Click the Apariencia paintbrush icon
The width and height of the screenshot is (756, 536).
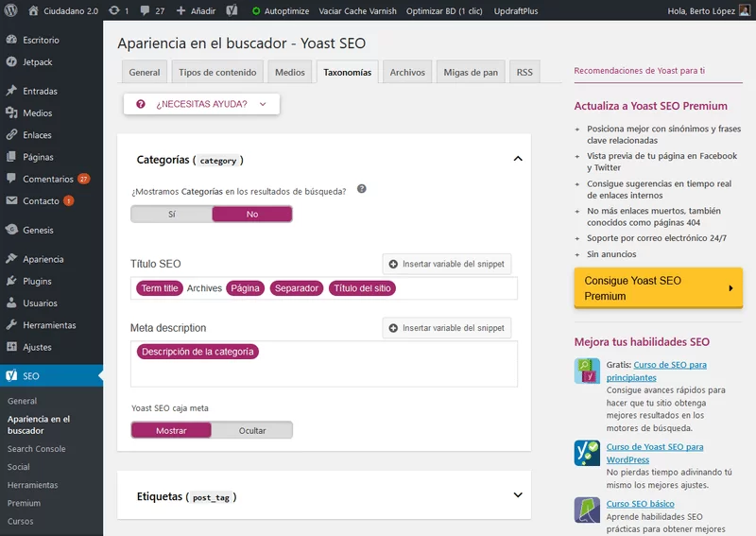tap(11, 259)
